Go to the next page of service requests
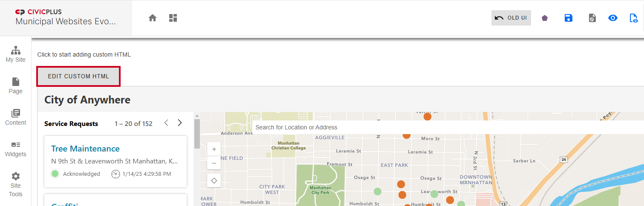The height and width of the screenshot is (206, 644). click(180, 123)
